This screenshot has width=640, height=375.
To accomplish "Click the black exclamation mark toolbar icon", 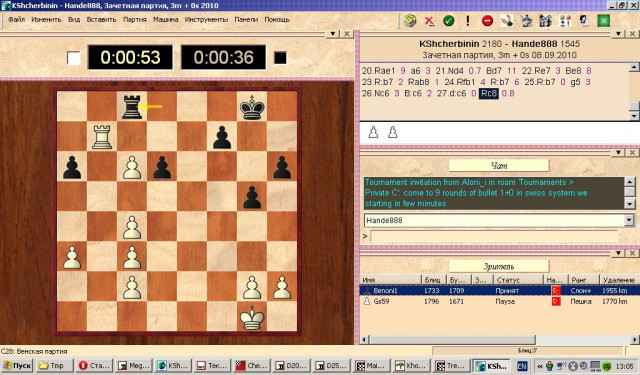I will 468,20.
